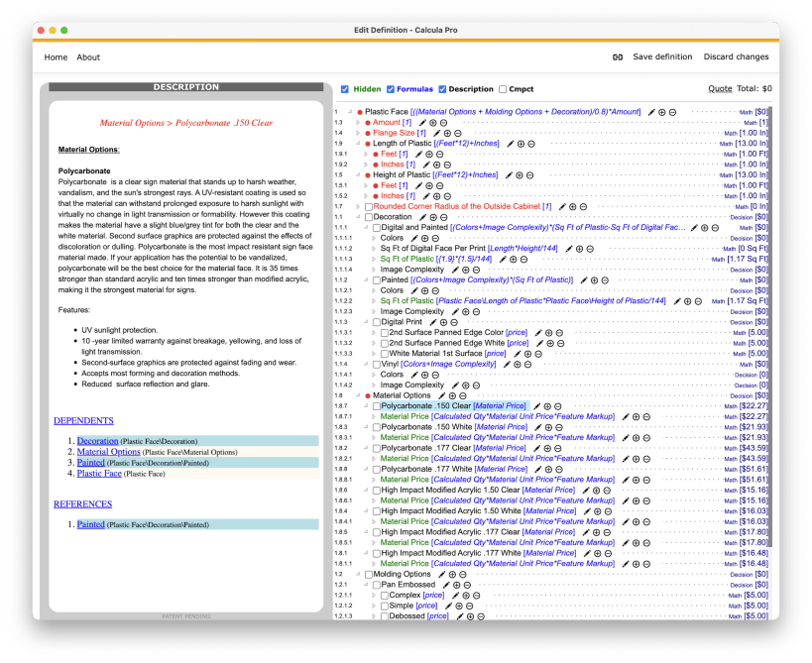The width and height of the screenshot is (812, 663).
Task: Click the plus icon next to Molding Options
Action: (x=452, y=575)
